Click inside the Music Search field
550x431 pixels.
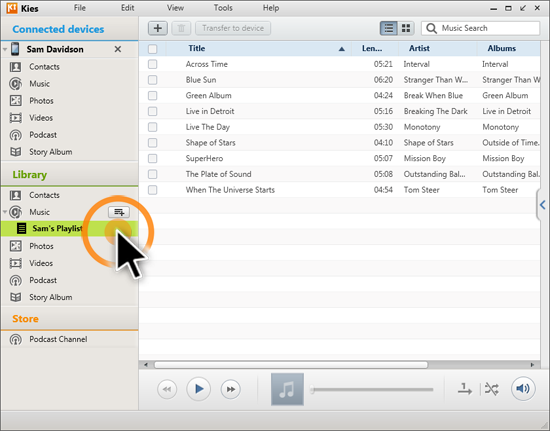tap(481, 28)
